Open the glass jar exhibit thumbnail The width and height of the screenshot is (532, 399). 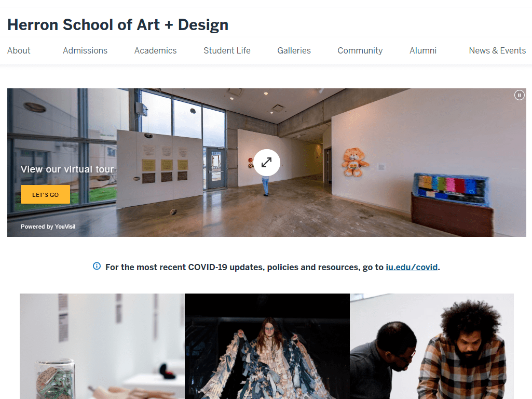[x=102, y=347]
